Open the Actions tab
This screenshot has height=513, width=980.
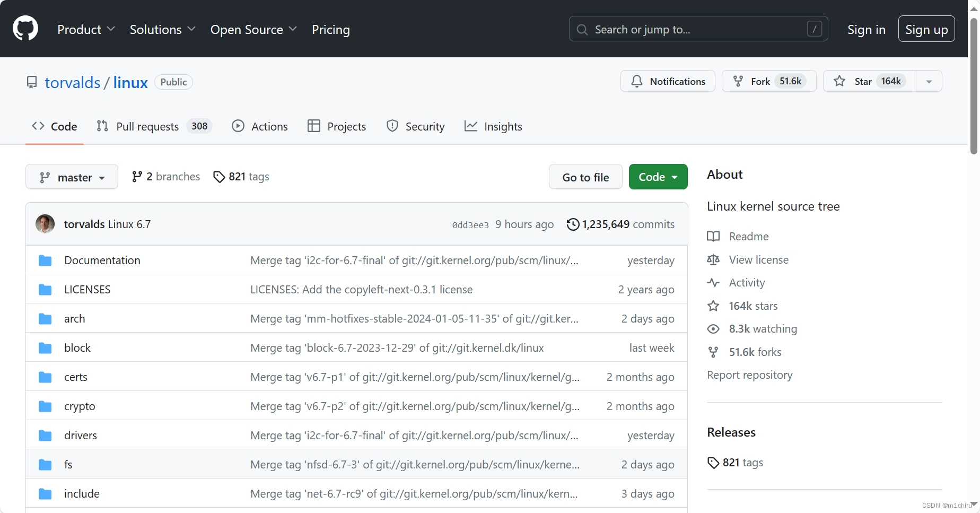pyautogui.click(x=260, y=126)
